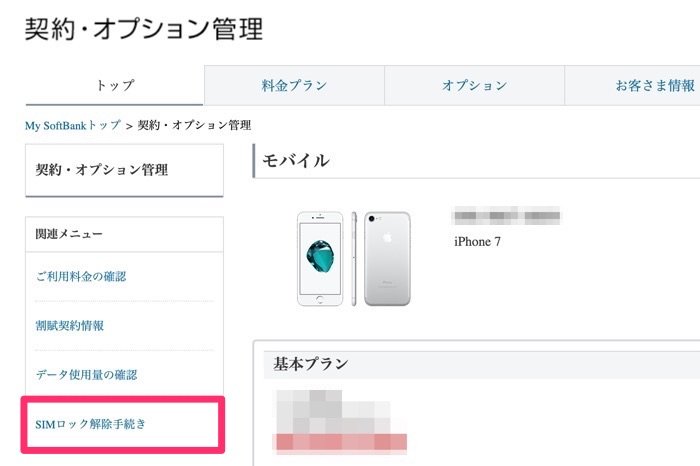The width and height of the screenshot is (700, 466).
Task: Open the 料金プラン tab
Action: point(294,86)
